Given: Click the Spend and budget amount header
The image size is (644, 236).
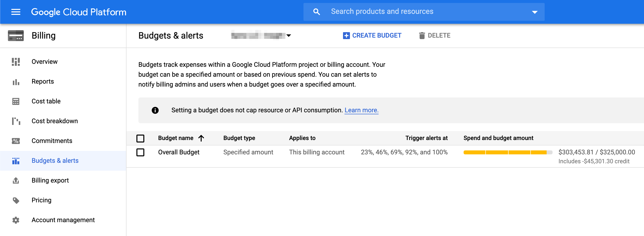Looking at the screenshot, I should [498, 138].
